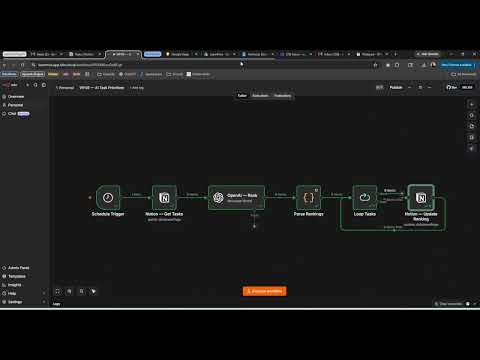Click the tidy up nodes icon
This screenshot has height=360, width=480.
point(93,291)
